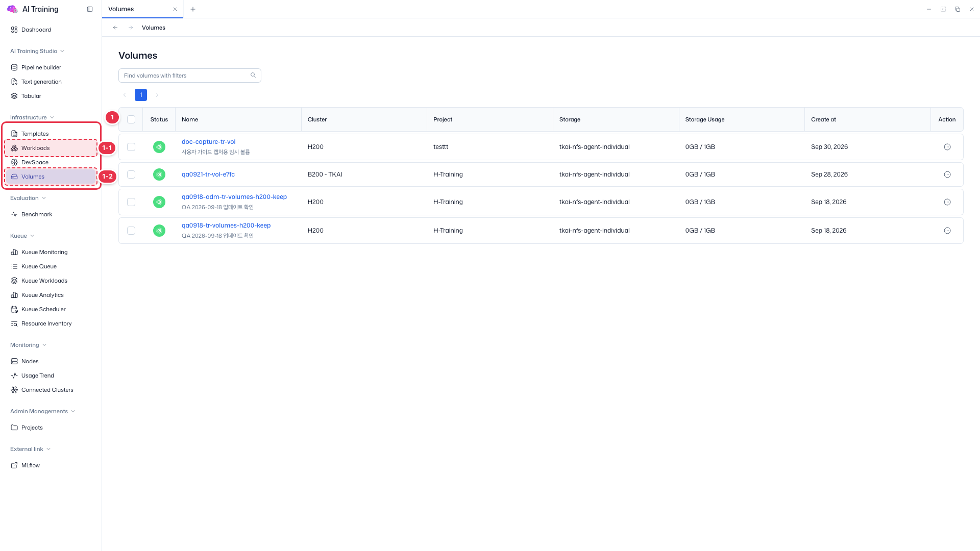Open the action menu for qa0921-tr-vol-e7fc
Screen dimensions: 980x551
(x=947, y=174)
